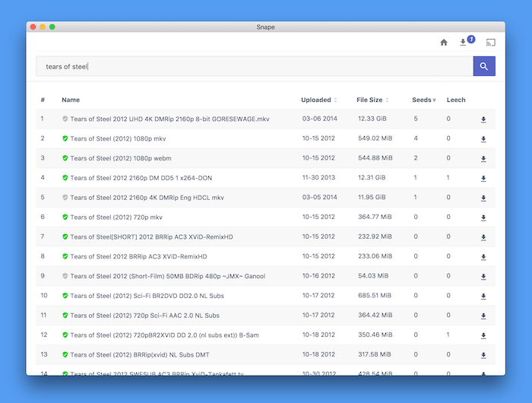
Task: Sort results by Uploaded date
Action: [319, 100]
